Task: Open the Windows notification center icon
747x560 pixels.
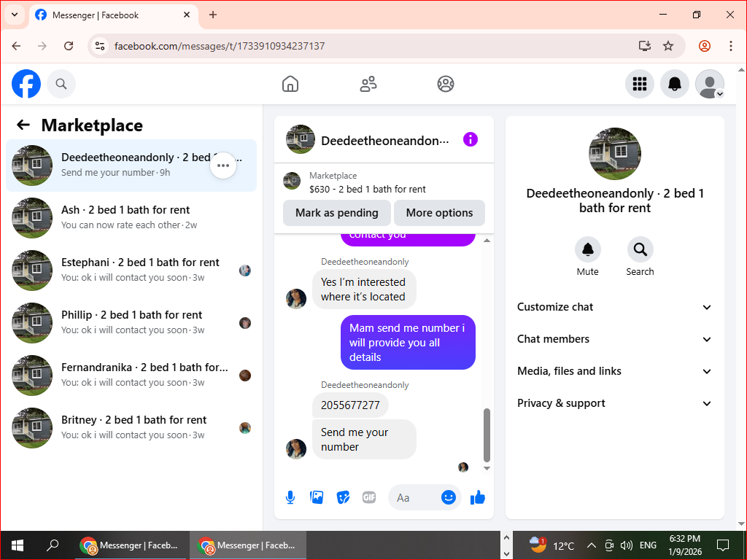Action: pyautogui.click(x=723, y=545)
